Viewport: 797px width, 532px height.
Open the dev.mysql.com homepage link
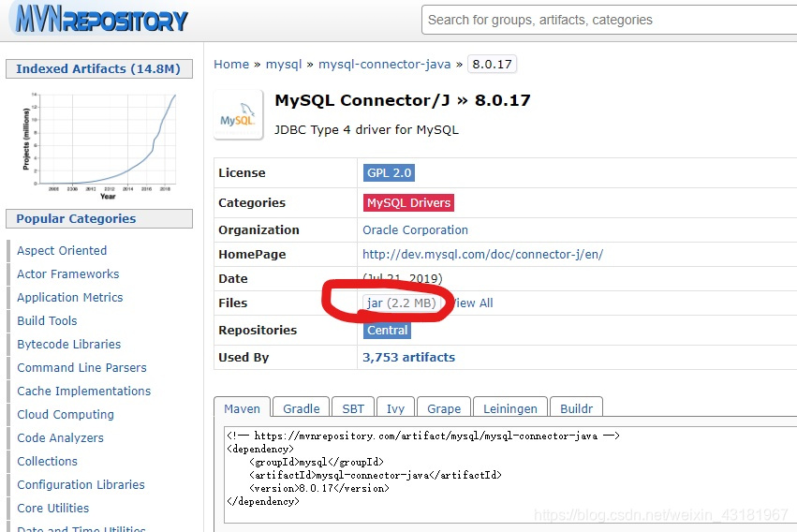click(482, 254)
